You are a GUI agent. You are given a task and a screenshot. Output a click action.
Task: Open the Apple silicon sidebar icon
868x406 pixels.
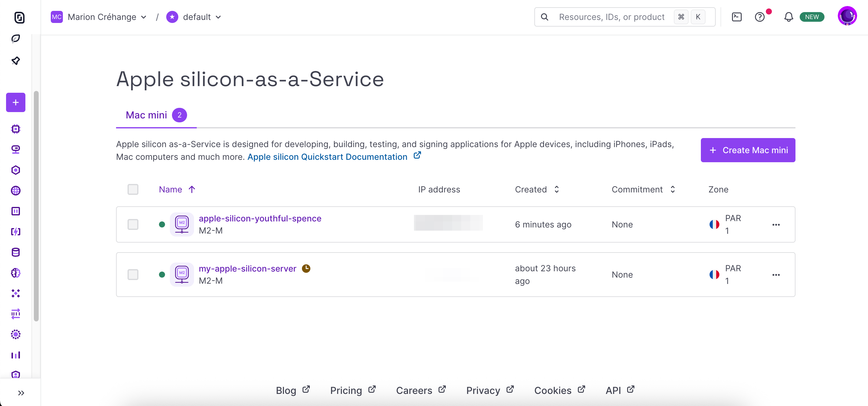(x=15, y=149)
